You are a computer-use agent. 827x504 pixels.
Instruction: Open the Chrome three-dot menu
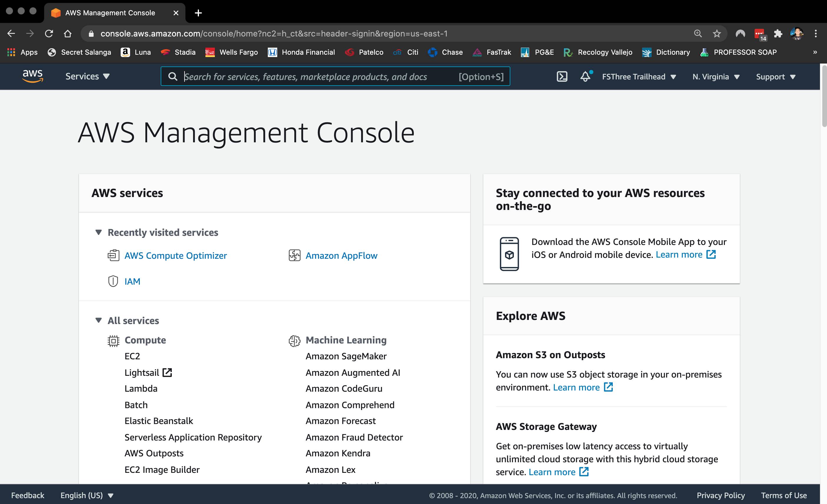click(816, 34)
